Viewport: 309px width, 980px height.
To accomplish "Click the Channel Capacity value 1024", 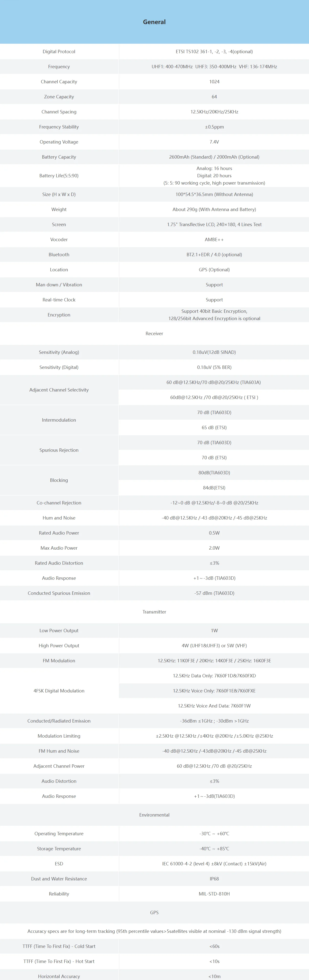I will (214, 81).
